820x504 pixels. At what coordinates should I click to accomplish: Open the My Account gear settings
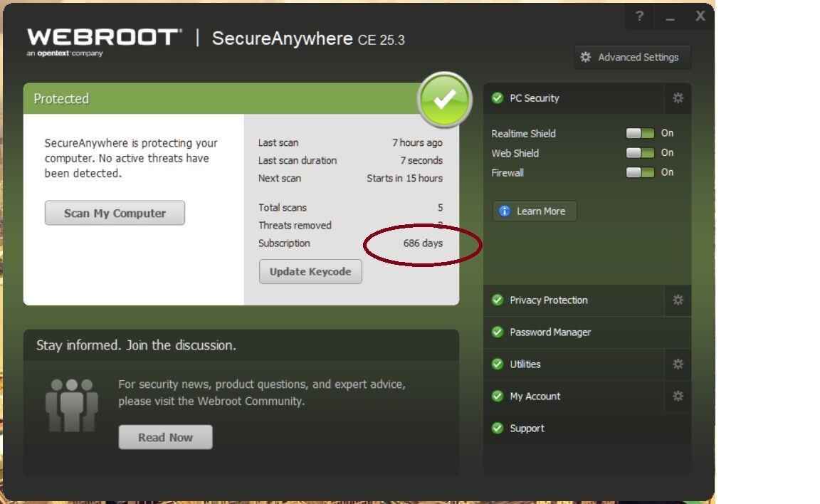678,397
